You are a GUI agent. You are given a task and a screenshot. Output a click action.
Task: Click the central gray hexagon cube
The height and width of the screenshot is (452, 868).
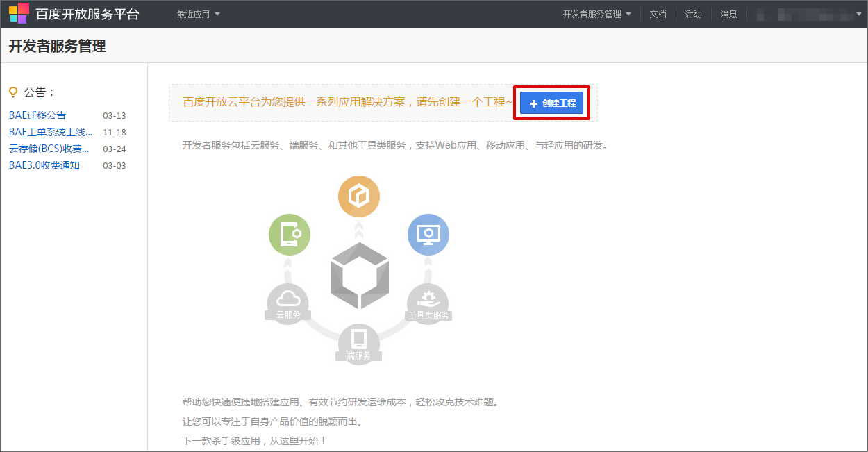point(359,276)
